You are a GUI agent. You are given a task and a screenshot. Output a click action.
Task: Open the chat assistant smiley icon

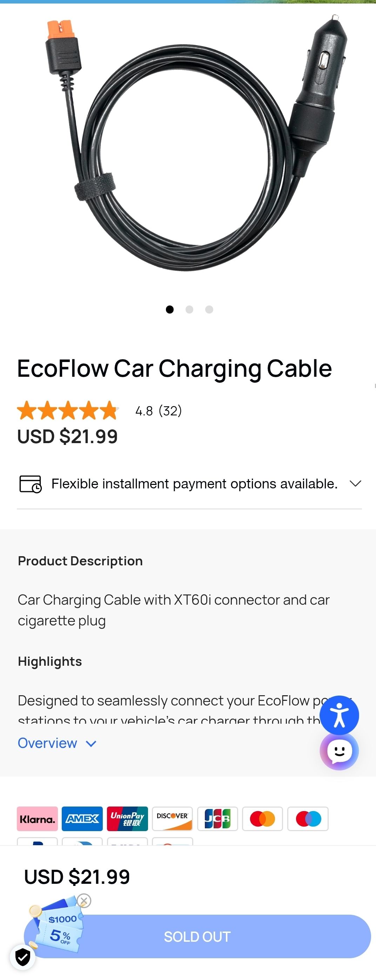[339, 751]
